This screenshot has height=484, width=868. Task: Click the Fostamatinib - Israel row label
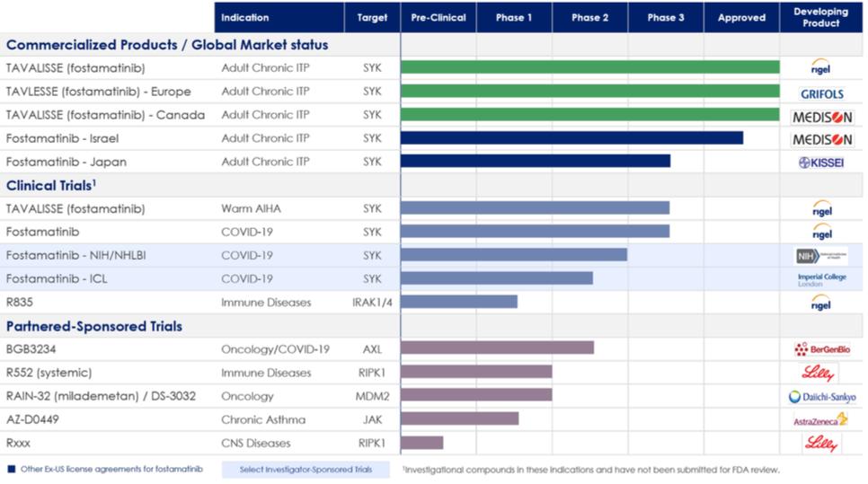pyautogui.click(x=62, y=138)
